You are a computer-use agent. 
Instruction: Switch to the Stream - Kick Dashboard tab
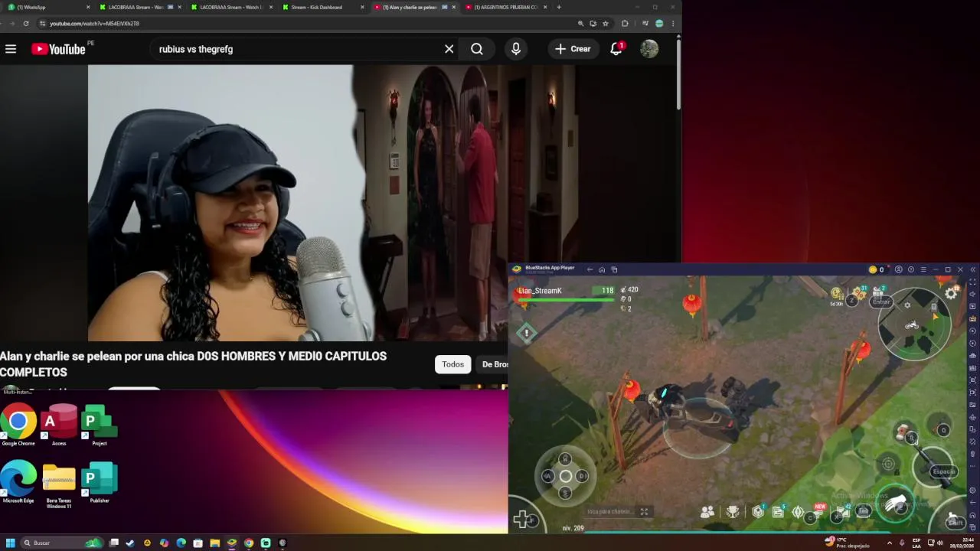pos(322,7)
